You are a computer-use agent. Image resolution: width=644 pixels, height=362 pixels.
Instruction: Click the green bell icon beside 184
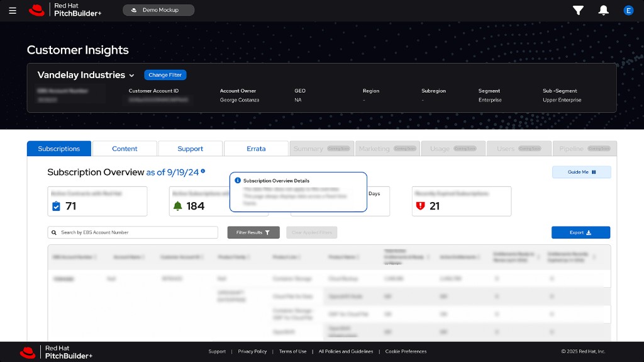(178, 206)
